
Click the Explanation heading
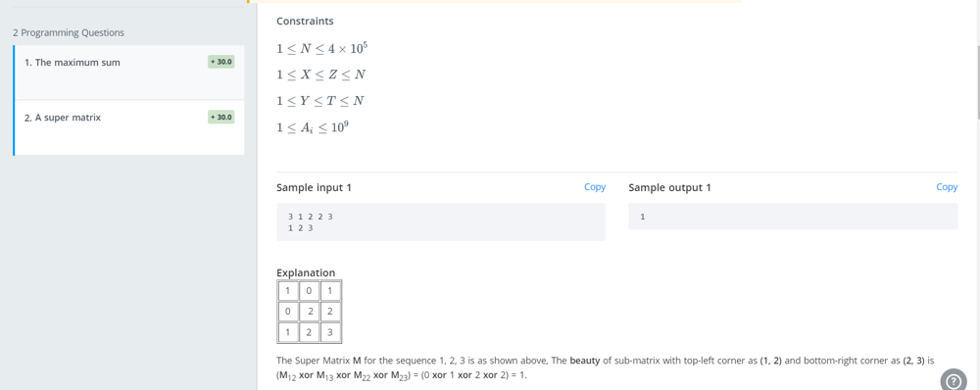tap(306, 272)
